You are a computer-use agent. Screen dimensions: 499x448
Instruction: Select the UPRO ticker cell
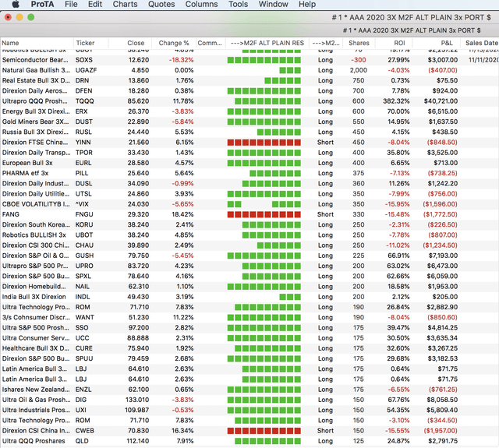tap(84, 266)
